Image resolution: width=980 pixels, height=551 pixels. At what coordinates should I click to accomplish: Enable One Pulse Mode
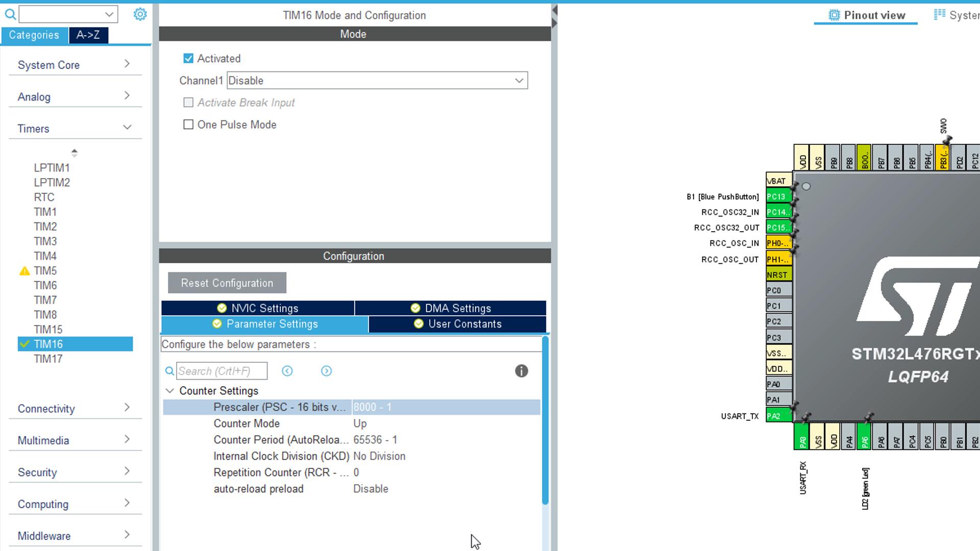click(188, 124)
